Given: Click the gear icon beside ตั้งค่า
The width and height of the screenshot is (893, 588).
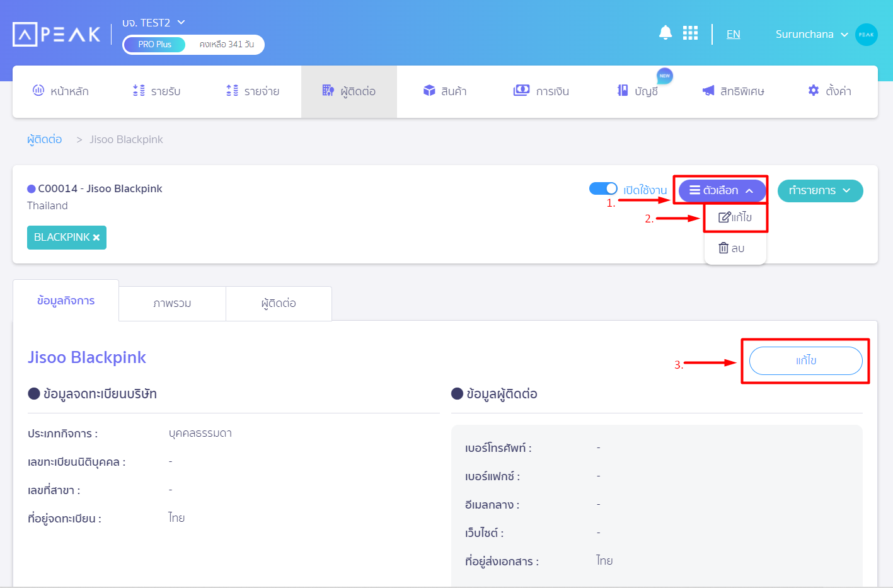Looking at the screenshot, I should pyautogui.click(x=814, y=91).
